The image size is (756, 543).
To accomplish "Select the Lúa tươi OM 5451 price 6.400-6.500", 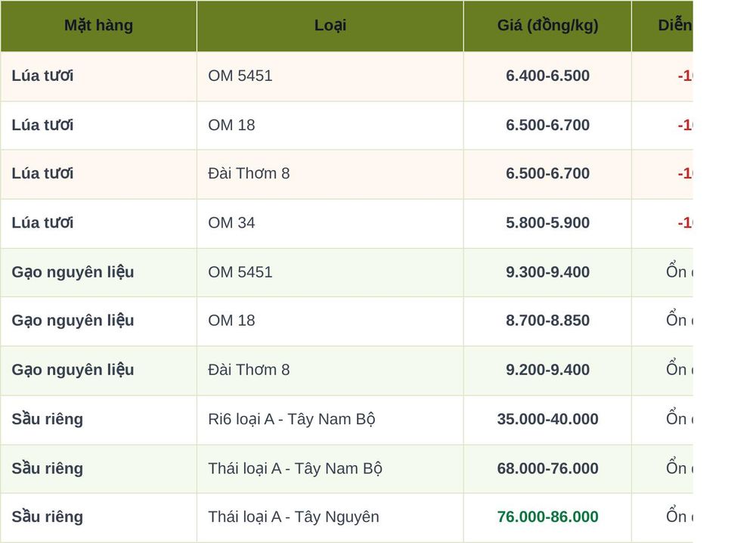I will (x=547, y=76).
